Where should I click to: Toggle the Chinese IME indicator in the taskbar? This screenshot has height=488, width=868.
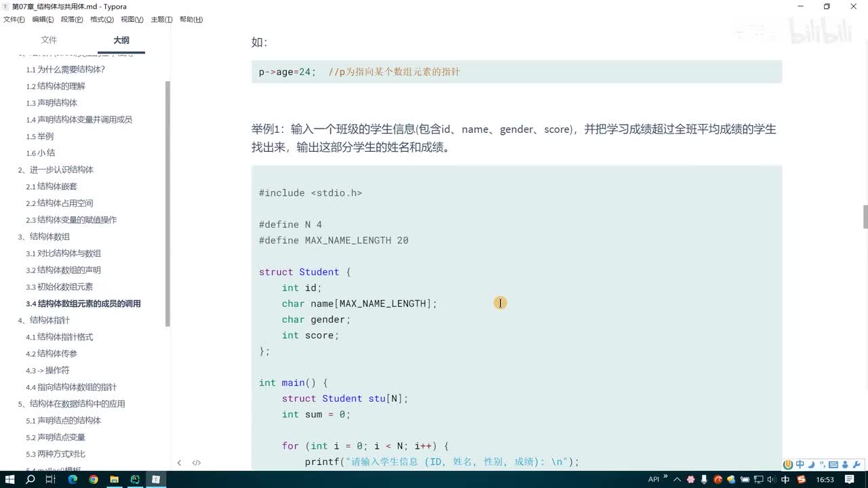(786, 479)
